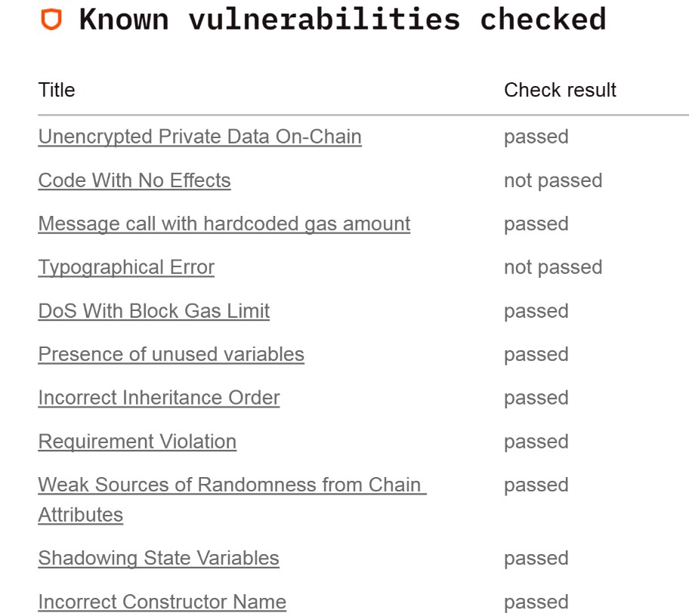
Task: Open the Requirement Violation link
Action: click(x=137, y=442)
